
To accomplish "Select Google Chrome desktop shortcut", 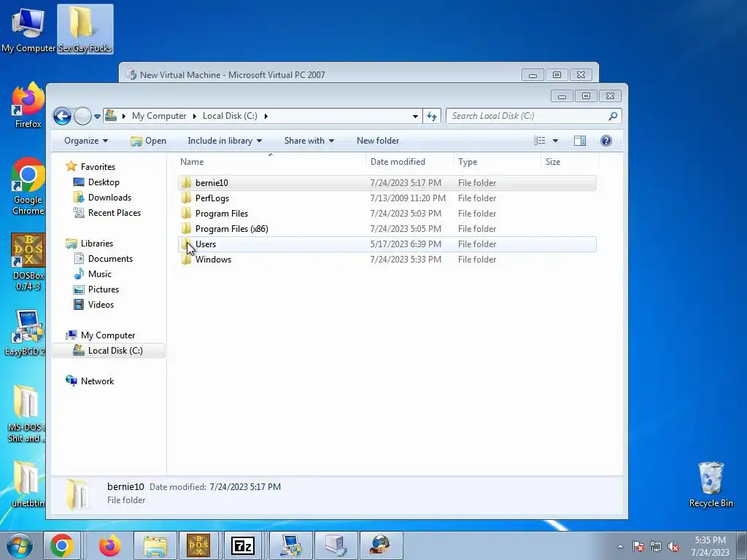I will (x=28, y=187).
